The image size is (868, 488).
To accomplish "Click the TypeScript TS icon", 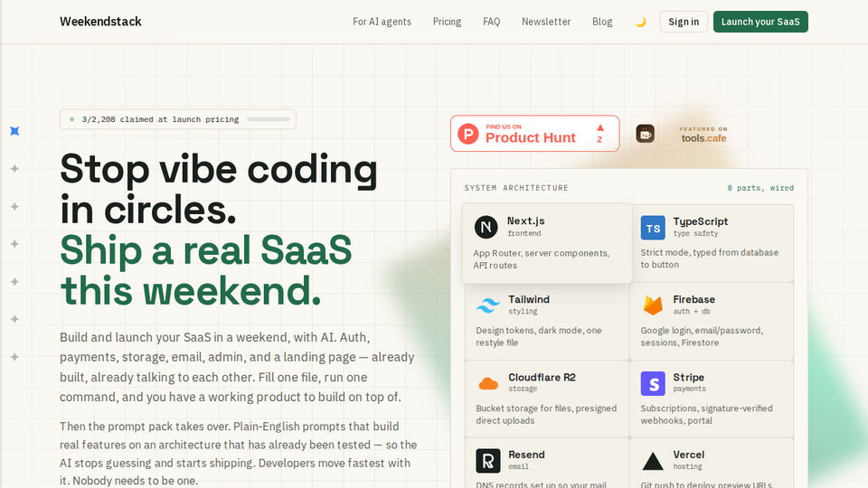I will click(653, 228).
